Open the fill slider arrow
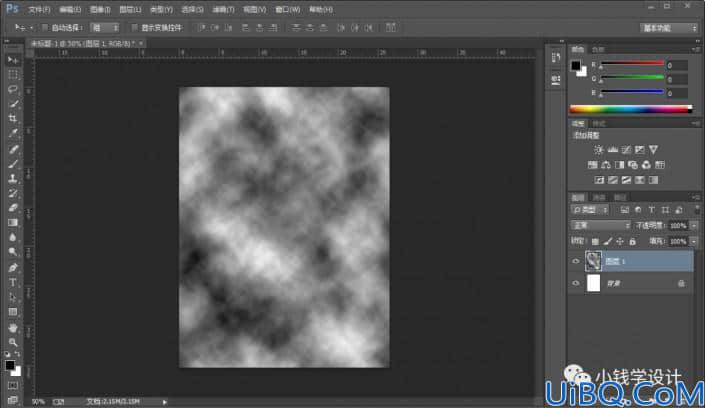 [695, 242]
